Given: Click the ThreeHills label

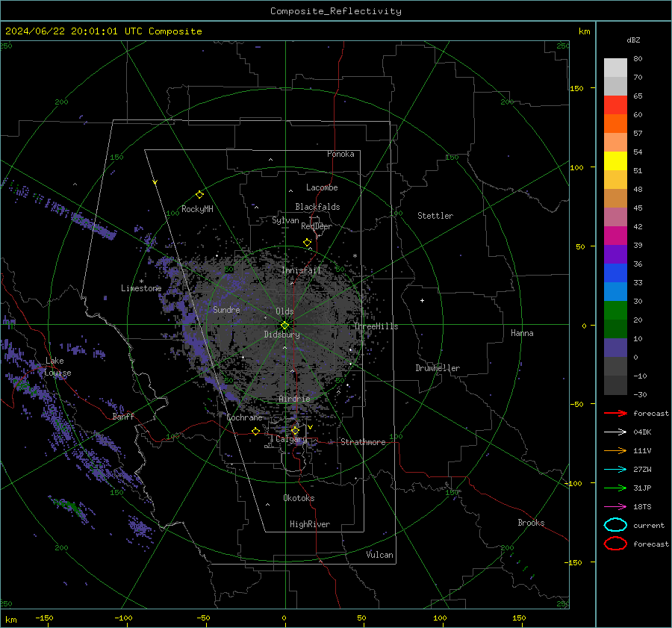Looking at the screenshot, I should point(376,326).
